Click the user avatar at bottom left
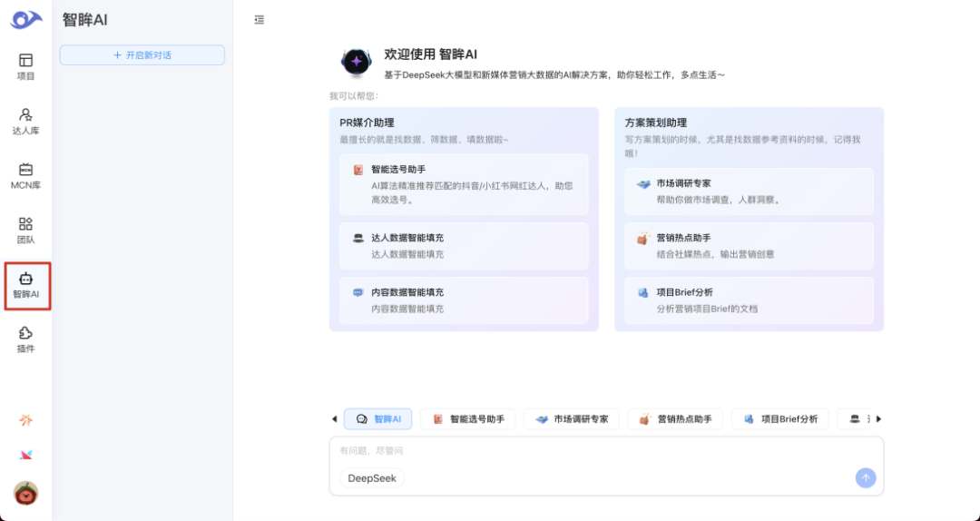This screenshot has height=521, width=980. click(25, 493)
